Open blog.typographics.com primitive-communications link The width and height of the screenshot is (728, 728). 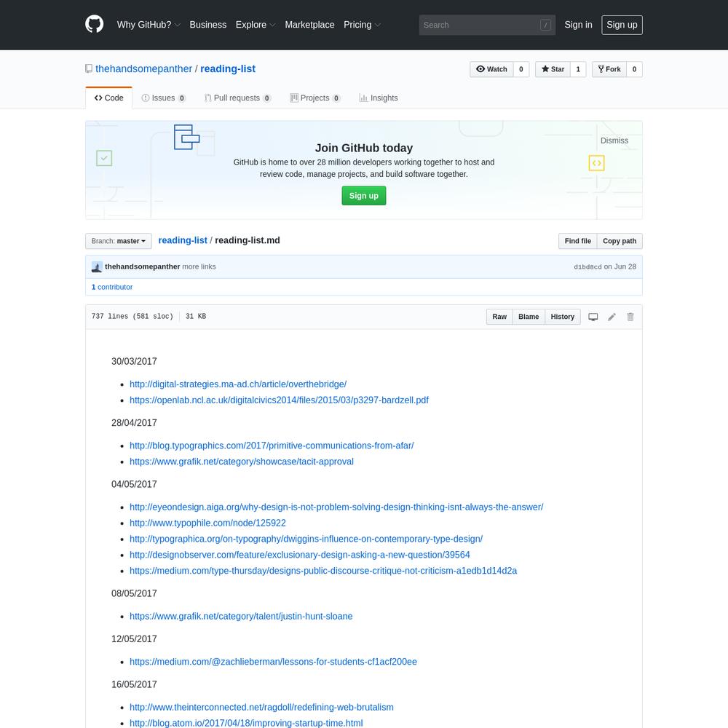point(271,446)
